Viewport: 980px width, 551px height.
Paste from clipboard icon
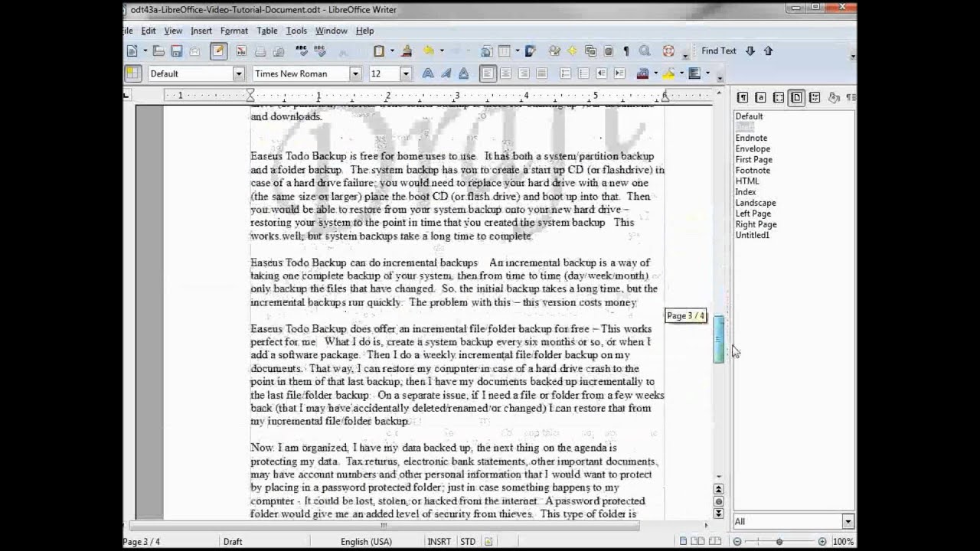(x=378, y=51)
